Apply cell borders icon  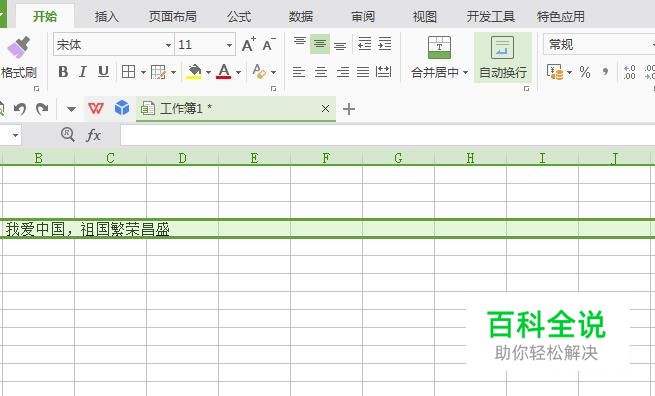pyautogui.click(x=128, y=72)
